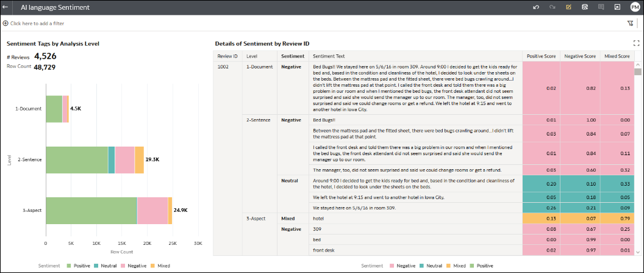
Task: Click the redo icon in header
Action: (553, 7)
